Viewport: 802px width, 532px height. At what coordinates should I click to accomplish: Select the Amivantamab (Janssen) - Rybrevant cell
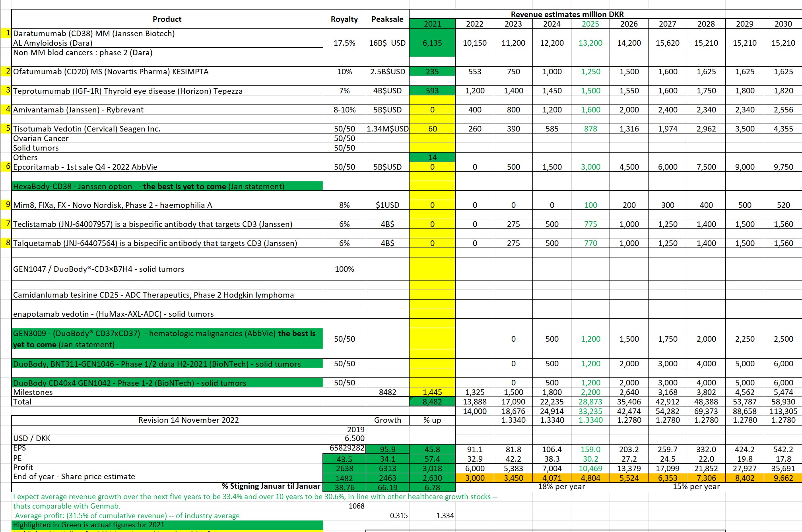pyautogui.click(x=167, y=110)
